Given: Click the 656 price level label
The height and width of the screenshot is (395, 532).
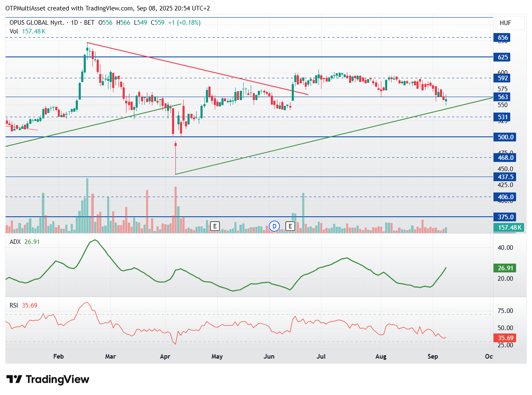Looking at the screenshot, I should 503,38.
